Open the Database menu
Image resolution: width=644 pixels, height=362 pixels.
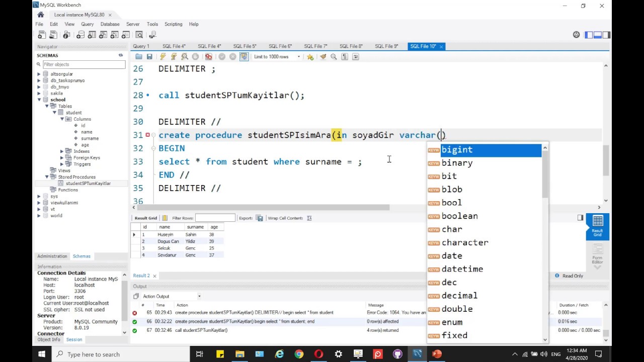click(x=110, y=24)
